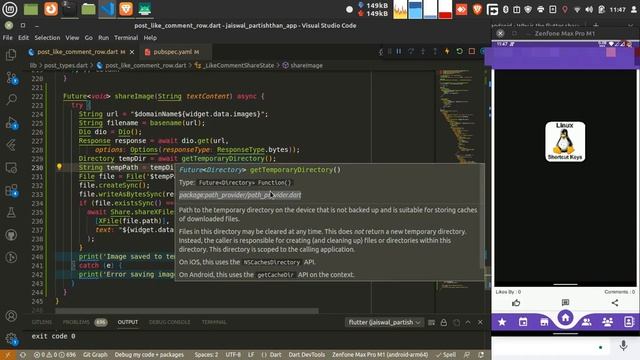
Task: Restart the debug session
Action: click(459, 51)
